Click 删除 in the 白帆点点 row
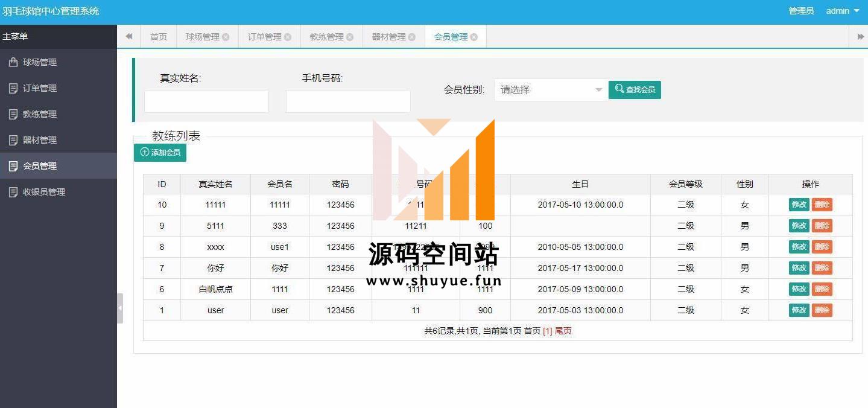Viewport: 868px width, 408px height. 822,289
